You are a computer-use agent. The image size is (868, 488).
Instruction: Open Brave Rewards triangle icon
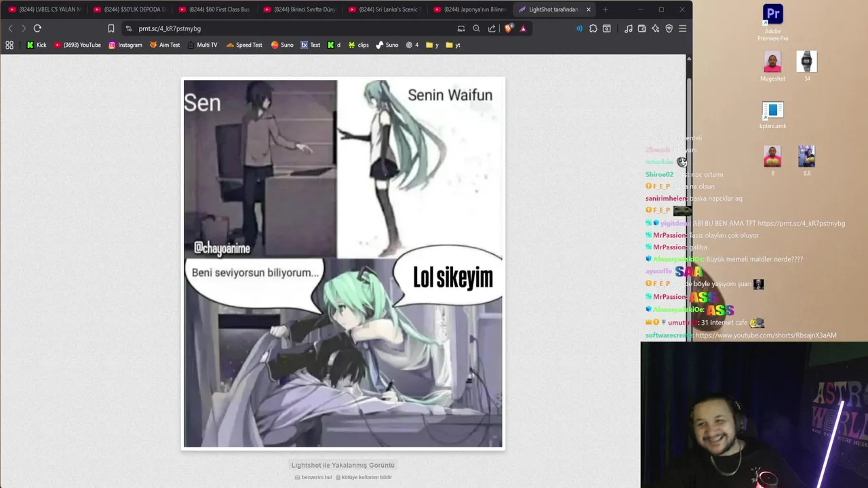click(x=523, y=28)
